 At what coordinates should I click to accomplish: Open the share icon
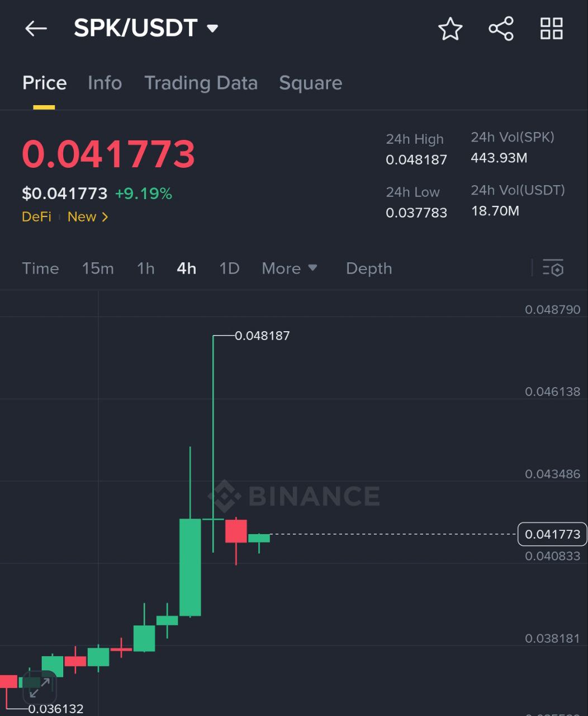501,29
